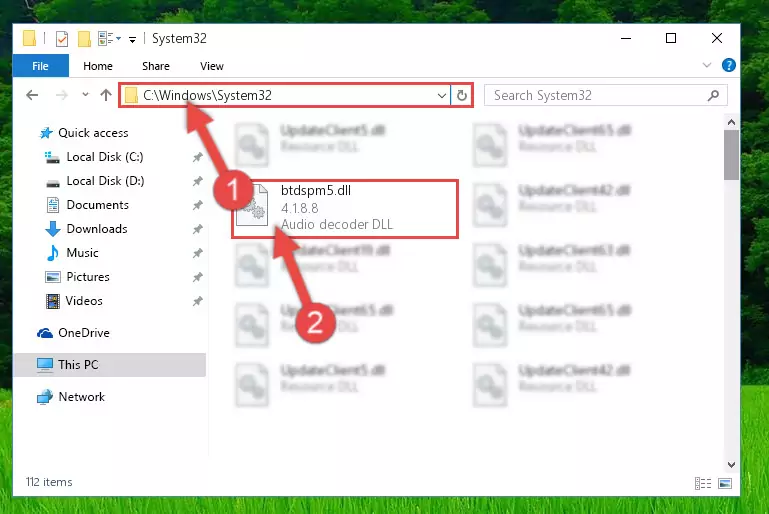
Task: Switch to Details view icon in status bar
Action: 703,484
